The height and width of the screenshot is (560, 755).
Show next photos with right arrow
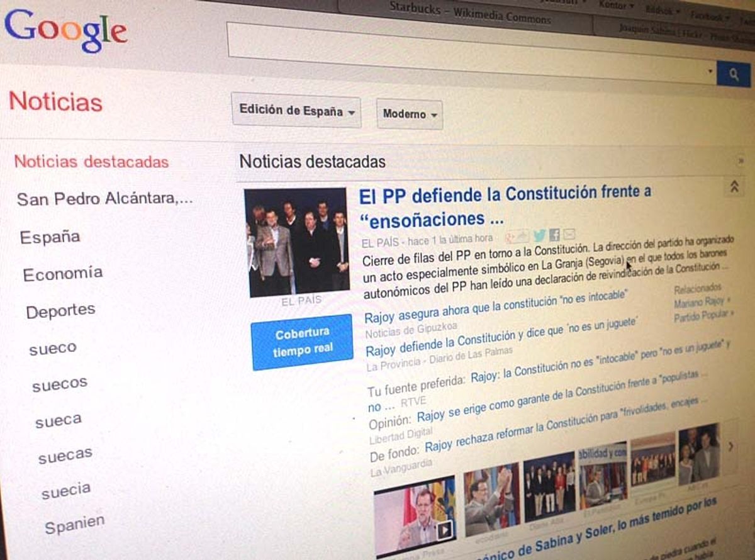pos(730,446)
